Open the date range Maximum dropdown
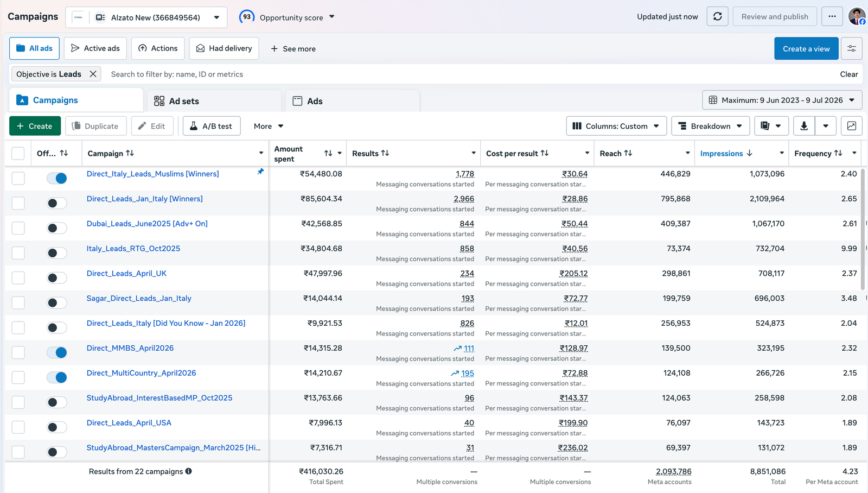 782,100
